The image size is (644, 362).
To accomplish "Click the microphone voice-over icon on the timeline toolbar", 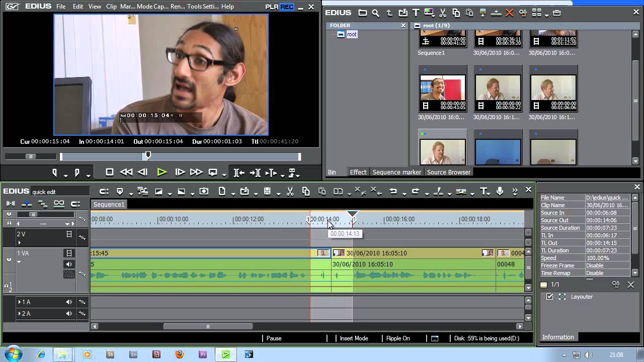I will click(500, 191).
